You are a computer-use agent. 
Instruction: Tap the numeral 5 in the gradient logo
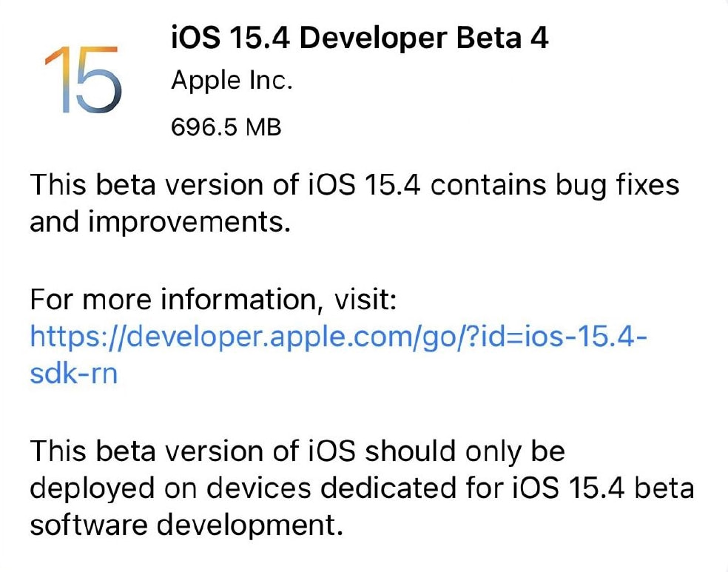[99, 79]
